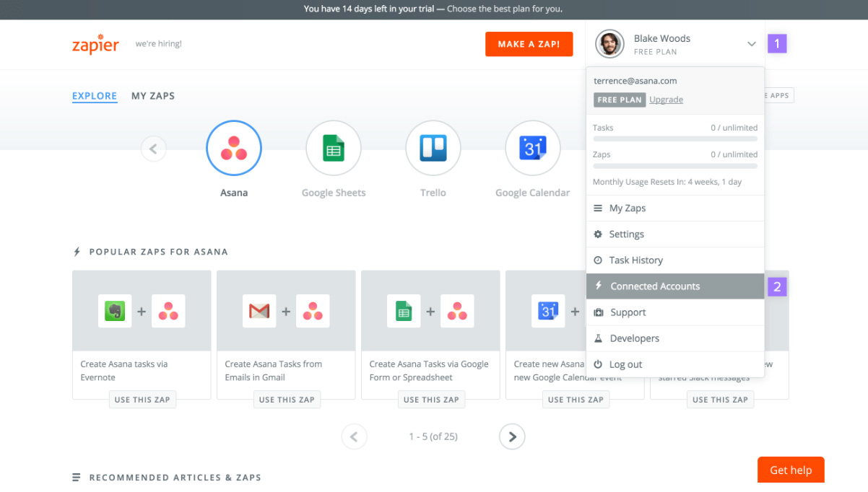Image resolution: width=868 pixels, height=492 pixels.
Task: Click the Evernote icon in the first zap card
Action: 115,311
